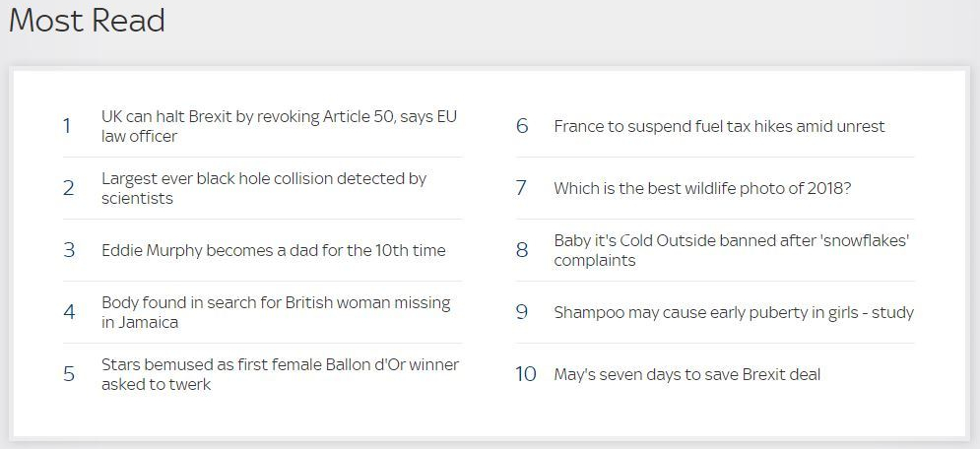The image size is (980, 449).
Task: Click the number 4 next to Jamaica story
Action: click(69, 312)
